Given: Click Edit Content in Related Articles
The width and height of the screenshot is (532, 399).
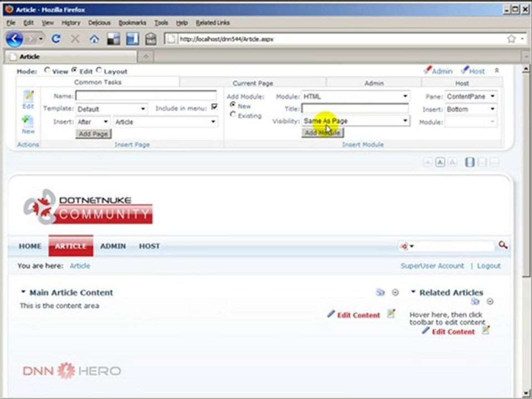Looking at the screenshot, I should [x=453, y=331].
